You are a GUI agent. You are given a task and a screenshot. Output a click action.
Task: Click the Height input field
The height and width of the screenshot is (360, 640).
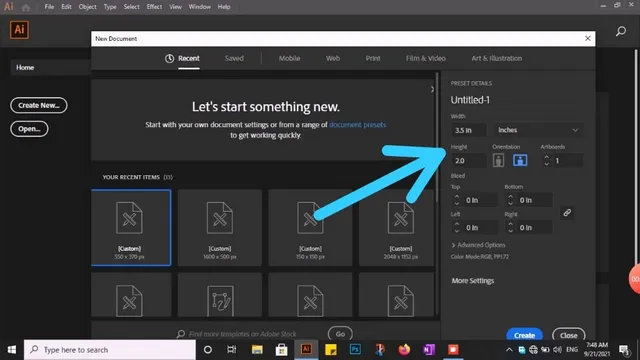coord(469,160)
